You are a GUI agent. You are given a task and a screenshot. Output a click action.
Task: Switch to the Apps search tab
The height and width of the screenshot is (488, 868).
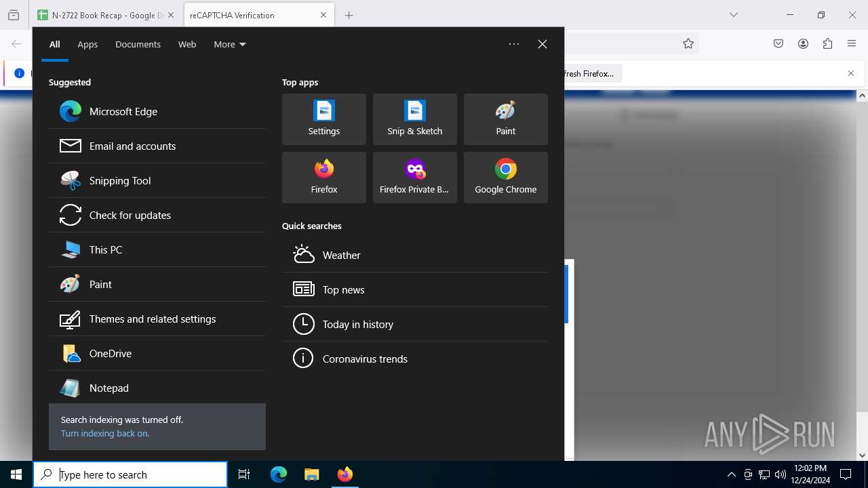87,44
